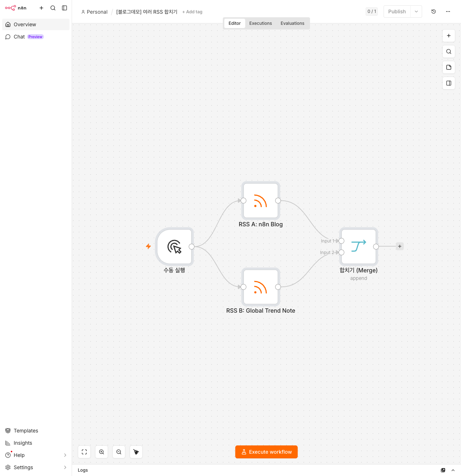The image size is (461, 476).
Task: Expand the Publish dropdown arrow
Action: coord(416,12)
